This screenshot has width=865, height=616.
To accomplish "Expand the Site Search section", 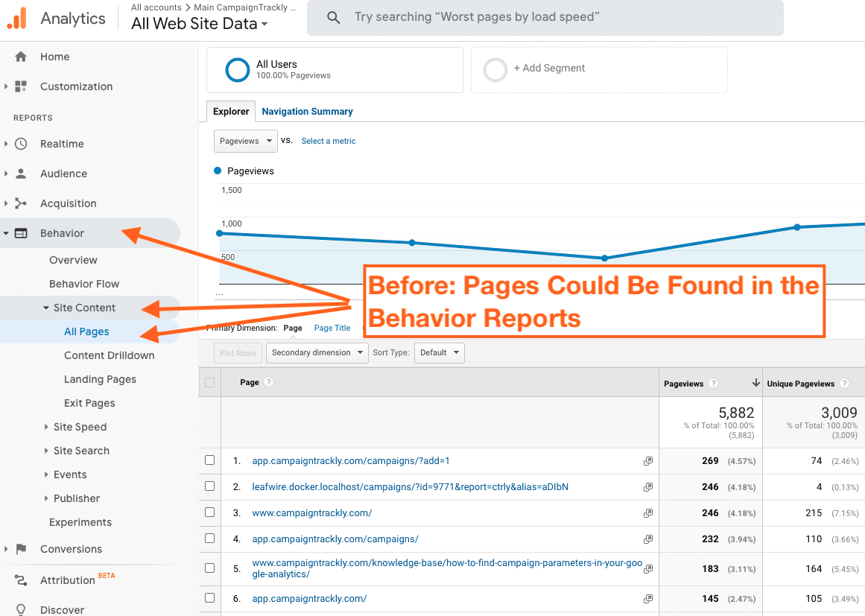I will [45, 451].
